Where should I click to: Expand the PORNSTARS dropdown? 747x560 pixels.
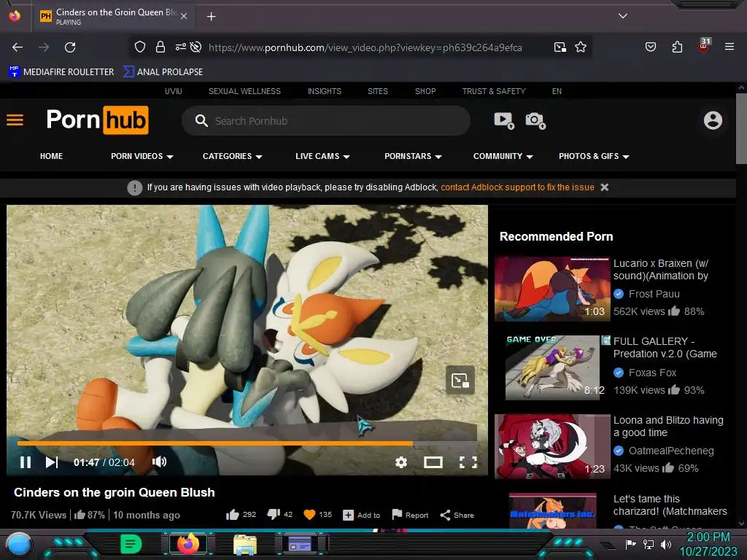(x=413, y=156)
